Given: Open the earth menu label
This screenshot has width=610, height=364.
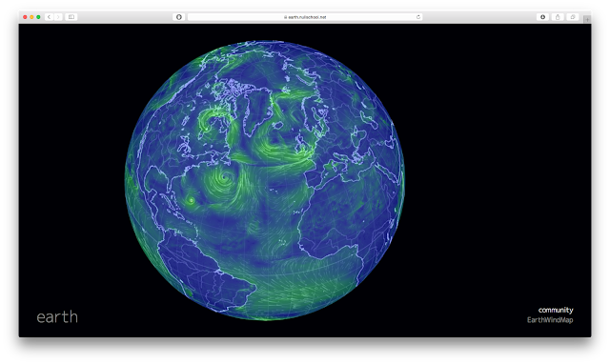Looking at the screenshot, I should (57, 317).
